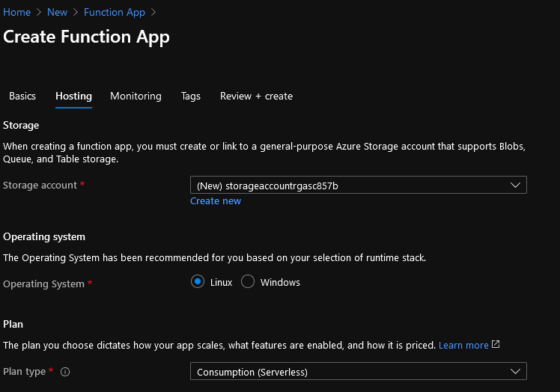Click Create new storage account link
The image size is (560, 392).
click(216, 201)
